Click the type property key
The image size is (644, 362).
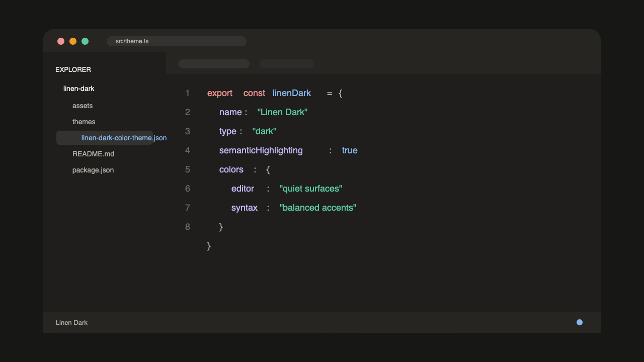pyautogui.click(x=228, y=132)
